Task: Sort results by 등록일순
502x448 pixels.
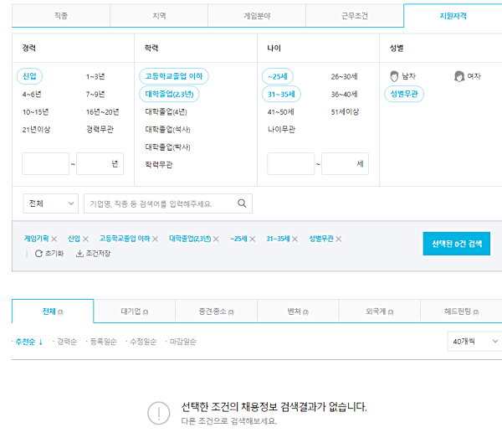Action: [104, 342]
